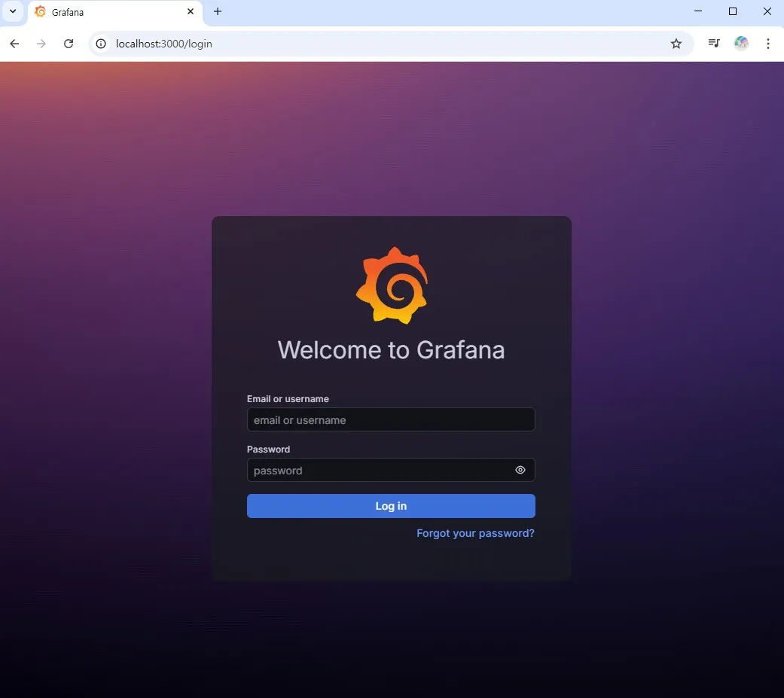Show password using the eye icon
Viewport: 784px width, 698px height.
(520, 470)
